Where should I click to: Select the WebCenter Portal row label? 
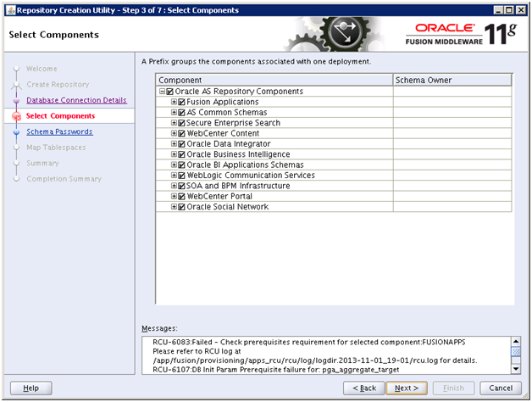pos(219,197)
